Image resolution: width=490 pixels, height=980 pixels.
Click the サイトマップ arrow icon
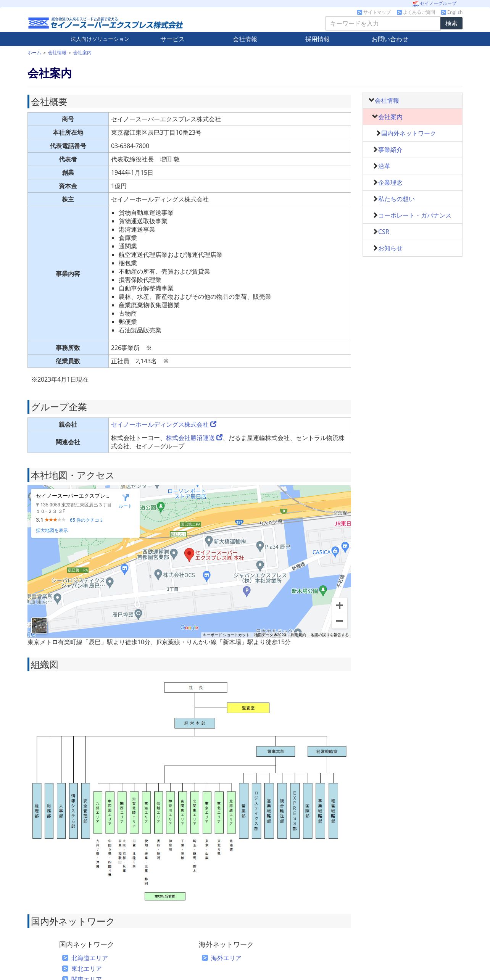coord(359,12)
